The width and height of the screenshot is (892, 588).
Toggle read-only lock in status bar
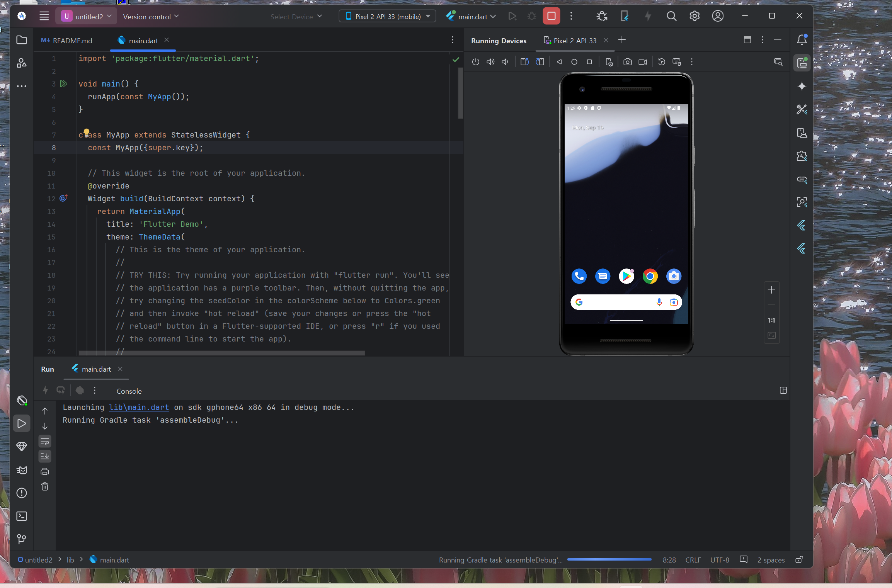click(x=799, y=560)
